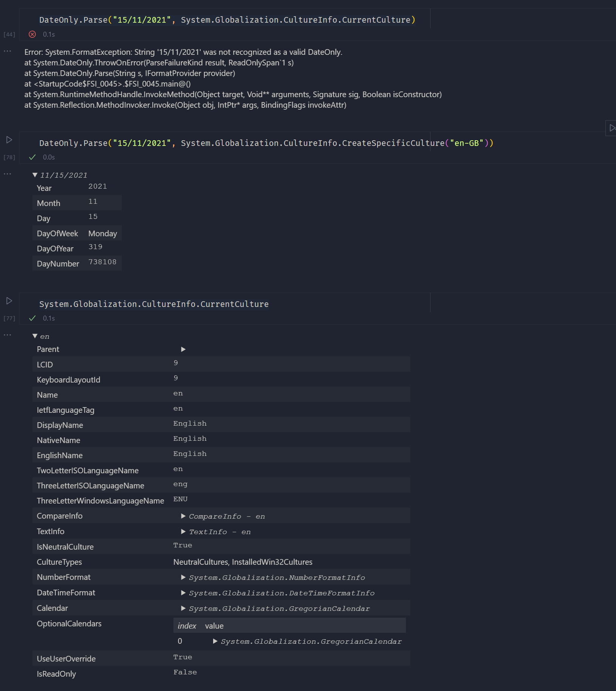
Task: Click the success checkmark on cell [78]
Action: [x=33, y=157]
